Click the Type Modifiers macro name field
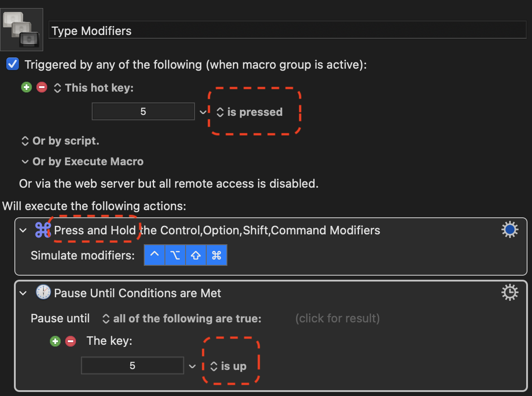Screen dimensions: 532x396 point(288,31)
